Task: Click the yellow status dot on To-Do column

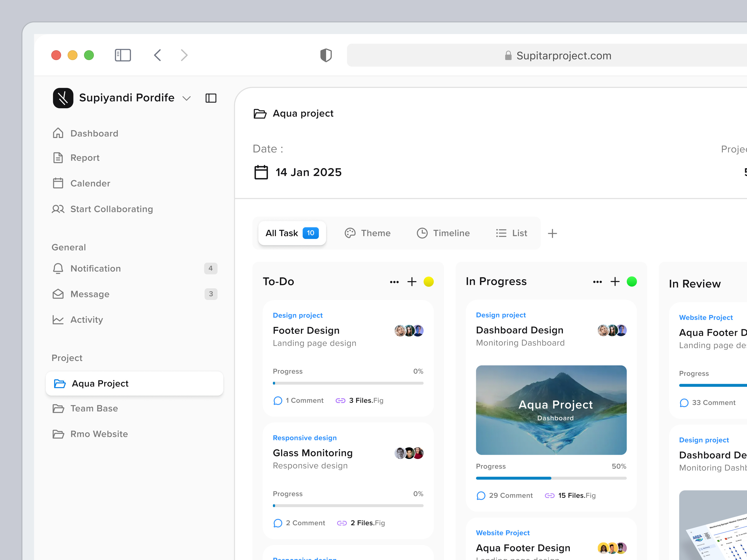Action: [429, 282]
